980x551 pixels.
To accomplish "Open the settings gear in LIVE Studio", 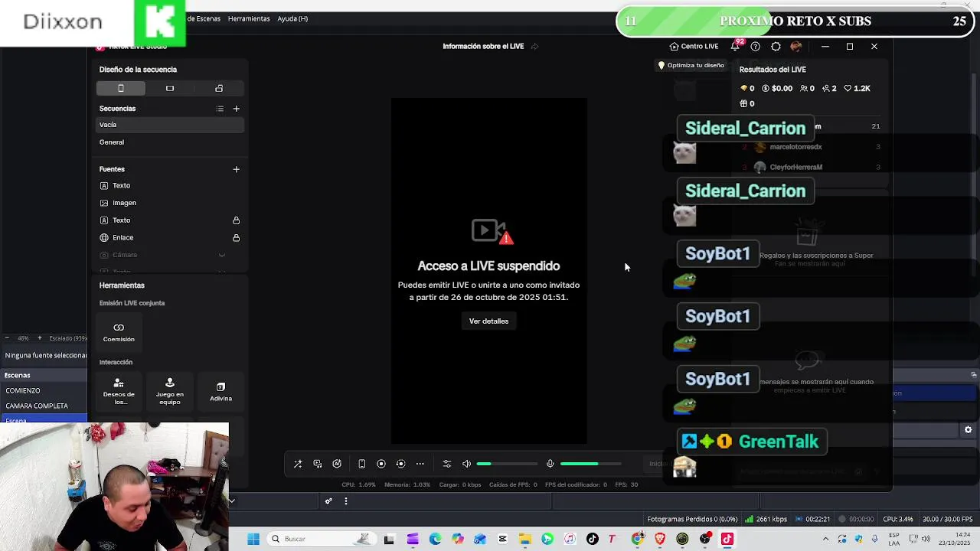I will click(x=776, y=47).
